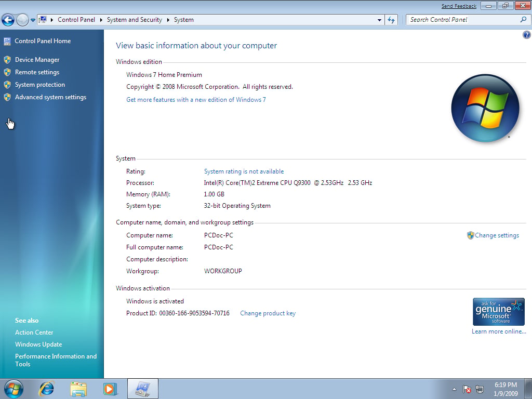Open Action Center under See also

(x=34, y=332)
